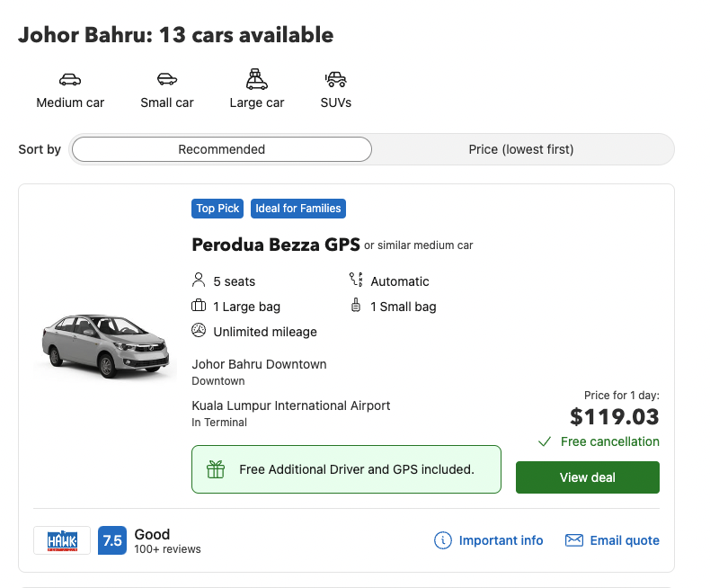This screenshot has height=588, width=710.
Task: Click the gift icon in offer banner
Action: tap(215, 469)
